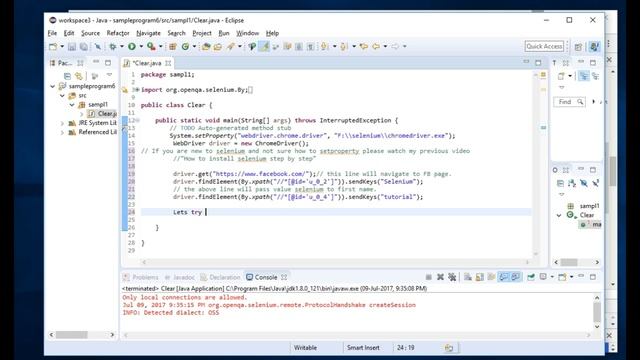
Task: Click the Previous Annotation toolbar icon
Action: (344, 47)
